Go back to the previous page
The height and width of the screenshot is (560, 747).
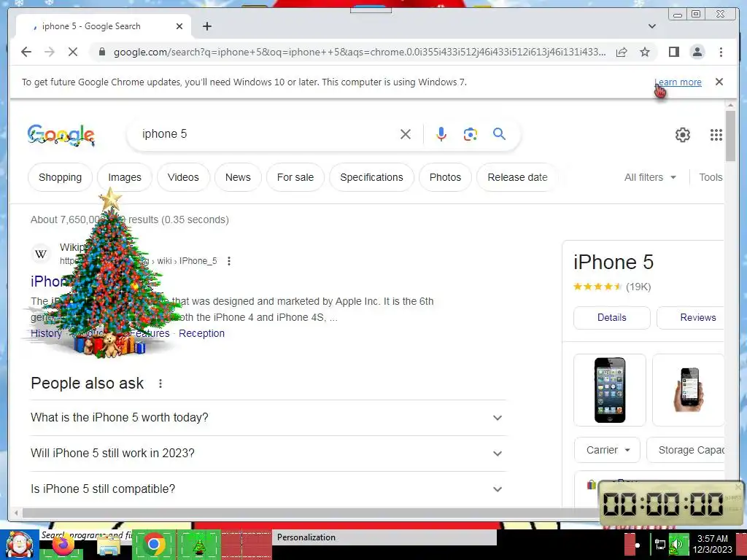click(x=26, y=52)
